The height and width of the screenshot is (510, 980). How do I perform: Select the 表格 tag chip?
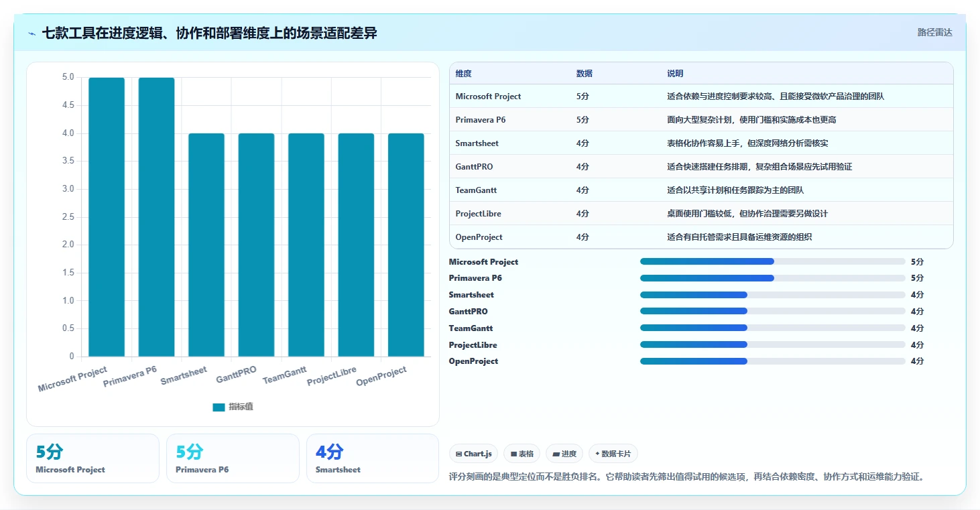tap(522, 454)
